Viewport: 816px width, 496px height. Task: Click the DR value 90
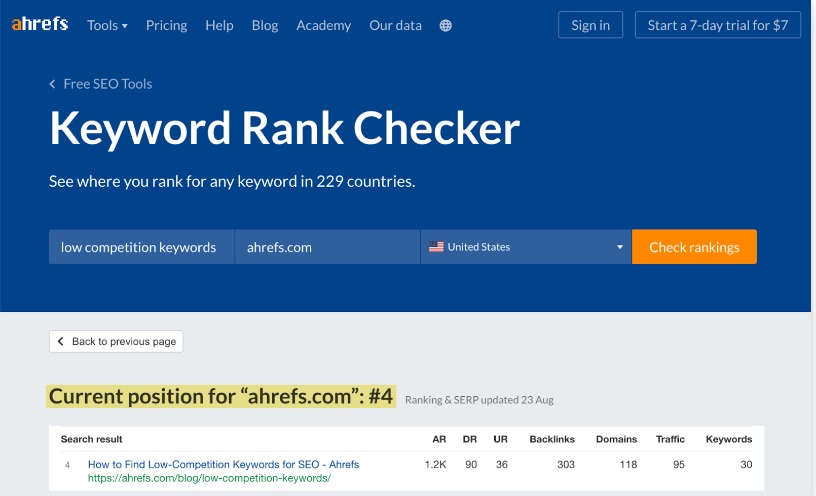pyautogui.click(x=471, y=464)
